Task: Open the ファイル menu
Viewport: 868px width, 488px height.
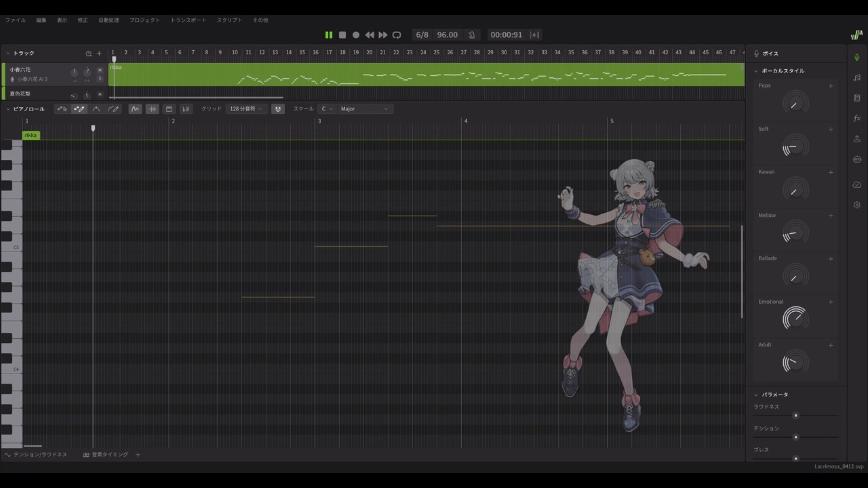Action: (x=16, y=20)
